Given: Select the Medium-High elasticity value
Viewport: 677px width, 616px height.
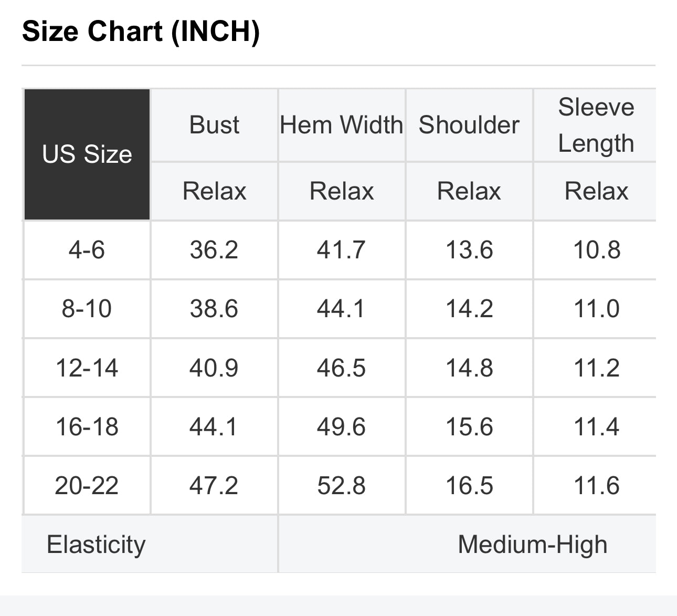Looking at the screenshot, I should [532, 544].
